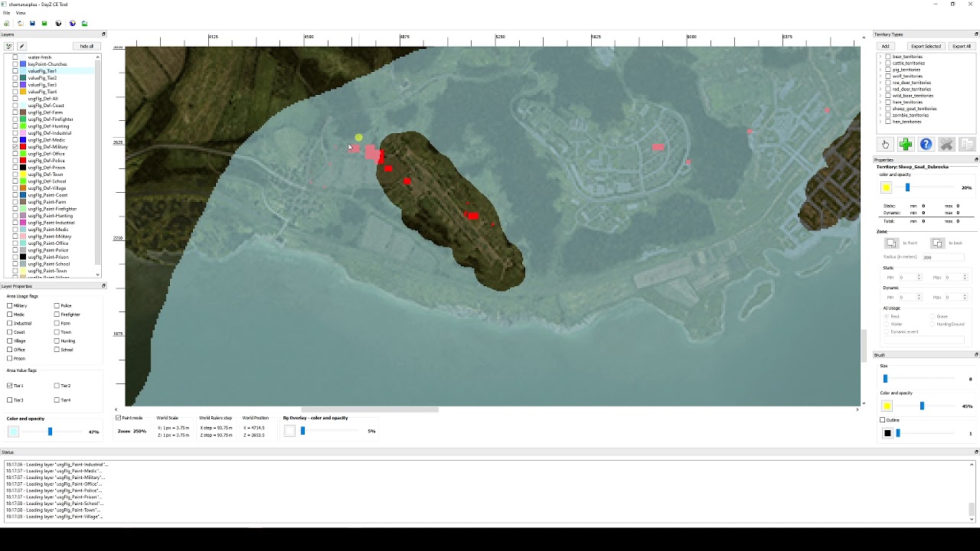The width and height of the screenshot is (980, 551).
Task: Click the 'hide all' layers button
Action: pyautogui.click(x=87, y=46)
